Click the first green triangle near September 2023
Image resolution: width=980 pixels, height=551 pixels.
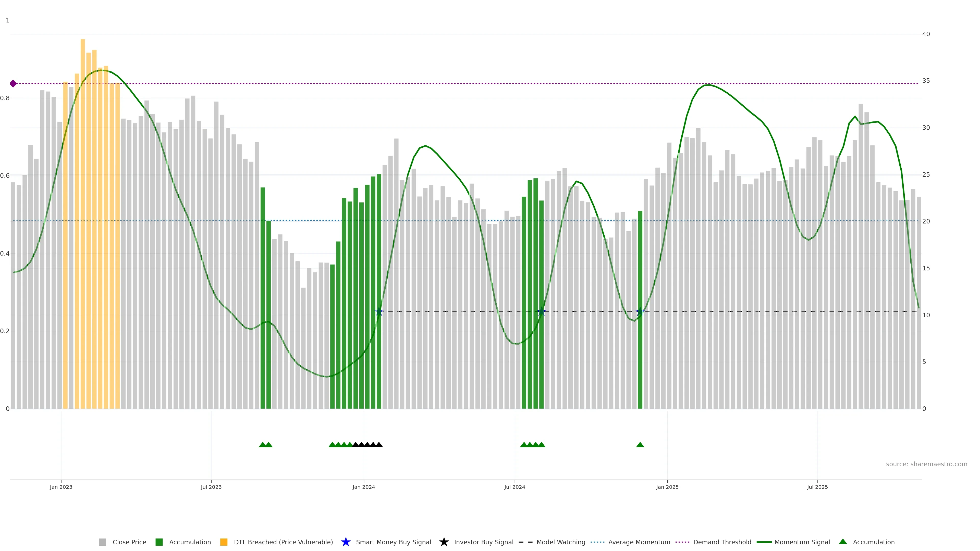pos(263,445)
